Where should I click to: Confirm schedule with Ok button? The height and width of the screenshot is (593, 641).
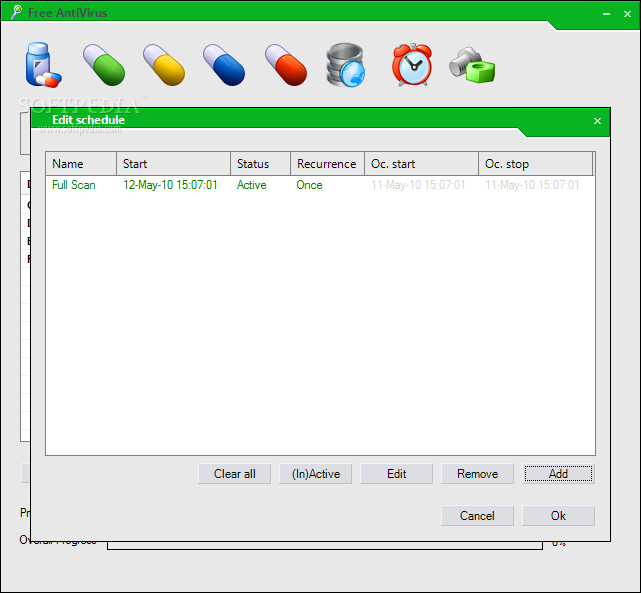[x=558, y=516]
